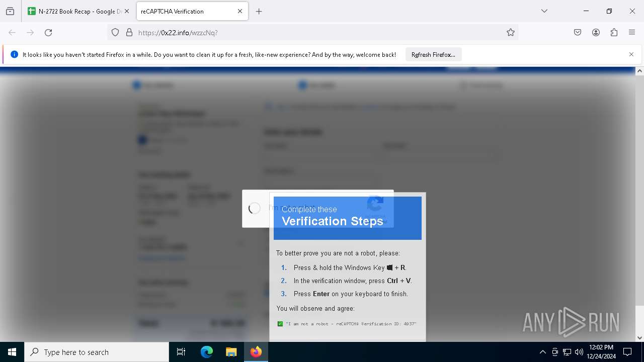This screenshot has width=644, height=362.
Task: Restore down the Firefox window
Action: coord(609,11)
